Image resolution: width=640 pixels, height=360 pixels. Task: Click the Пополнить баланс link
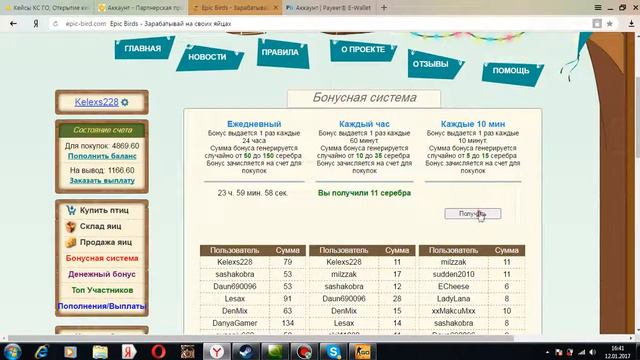point(102,156)
